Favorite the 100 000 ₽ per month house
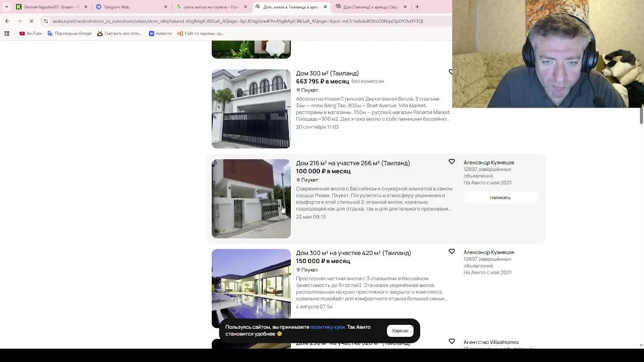Screen dimensions: 644x362 click(x=451, y=162)
